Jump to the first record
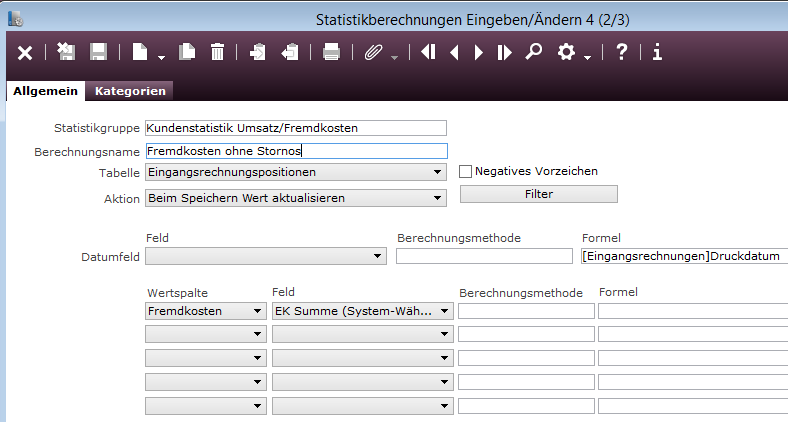The height and width of the screenshot is (422, 788). pyautogui.click(x=429, y=53)
